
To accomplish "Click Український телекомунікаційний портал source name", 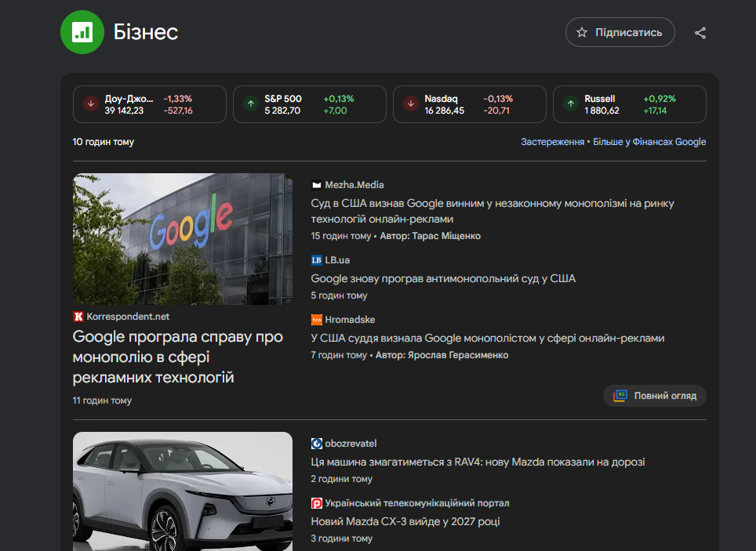I will pyautogui.click(x=417, y=503).
